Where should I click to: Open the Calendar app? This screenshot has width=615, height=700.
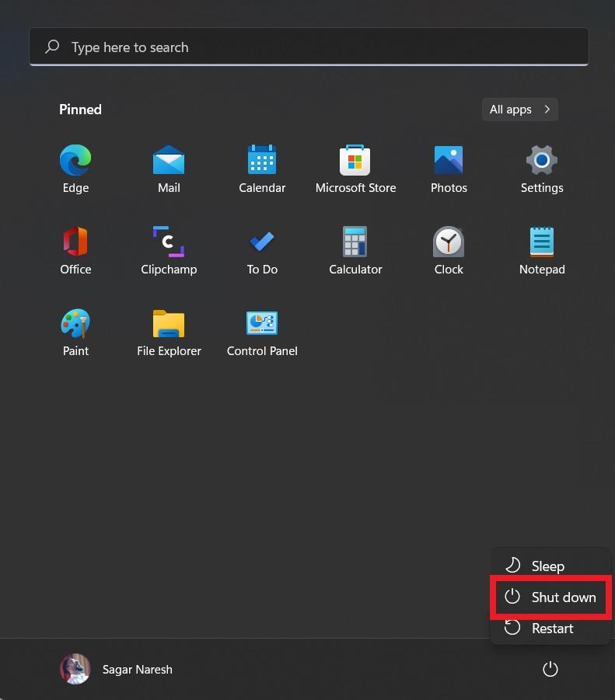pyautogui.click(x=262, y=169)
